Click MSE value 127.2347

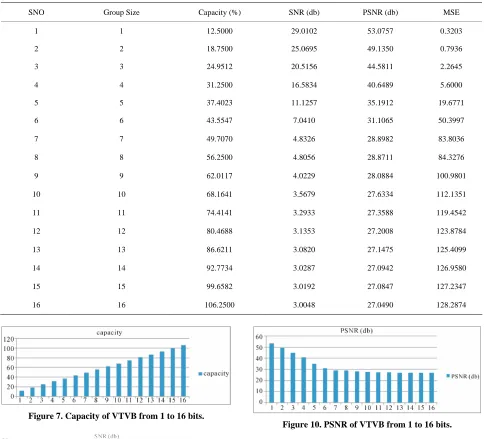tap(451, 286)
